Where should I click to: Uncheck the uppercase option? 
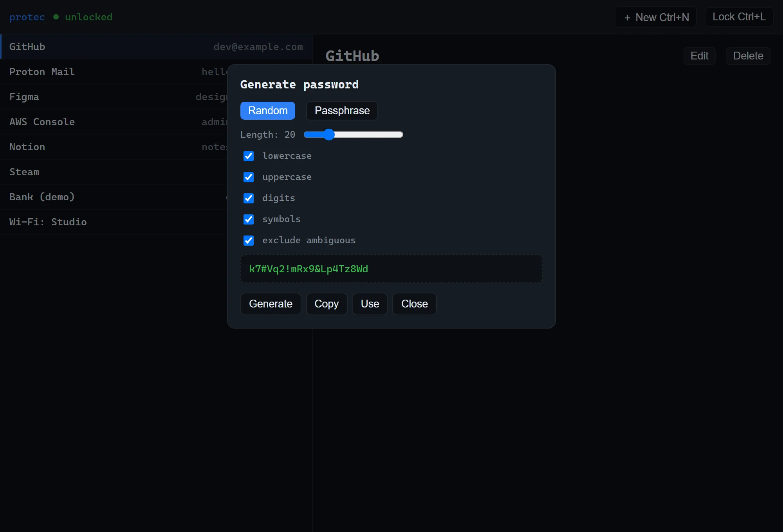pyautogui.click(x=249, y=177)
